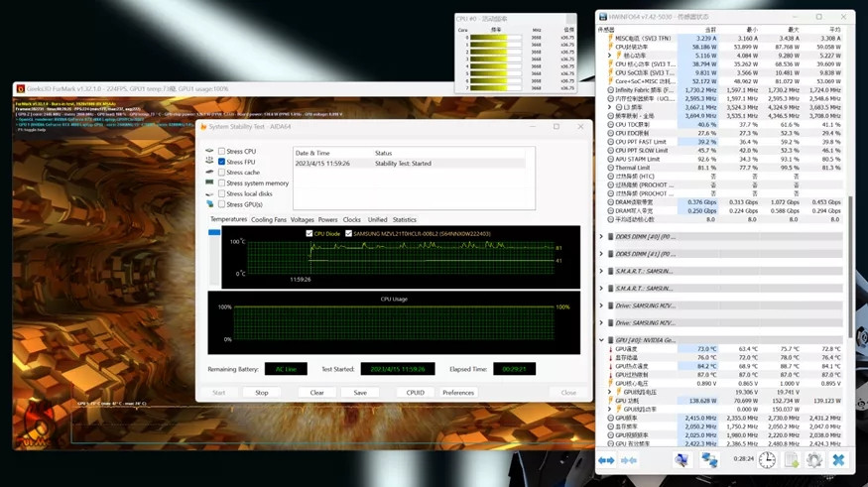Click Stop button in AIDA64
The height and width of the screenshot is (487, 868).
tap(262, 393)
